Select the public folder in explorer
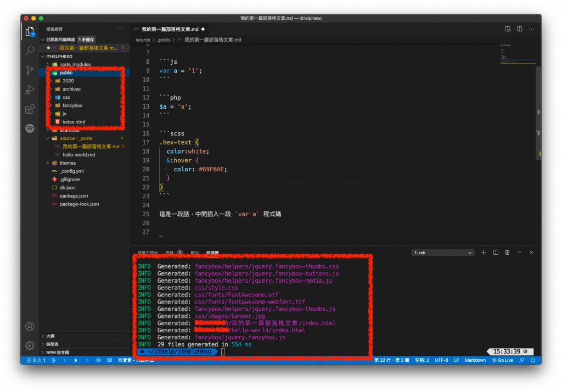This screenshot has width=562, height=392. pyautogui.click(x=84, y=73)
